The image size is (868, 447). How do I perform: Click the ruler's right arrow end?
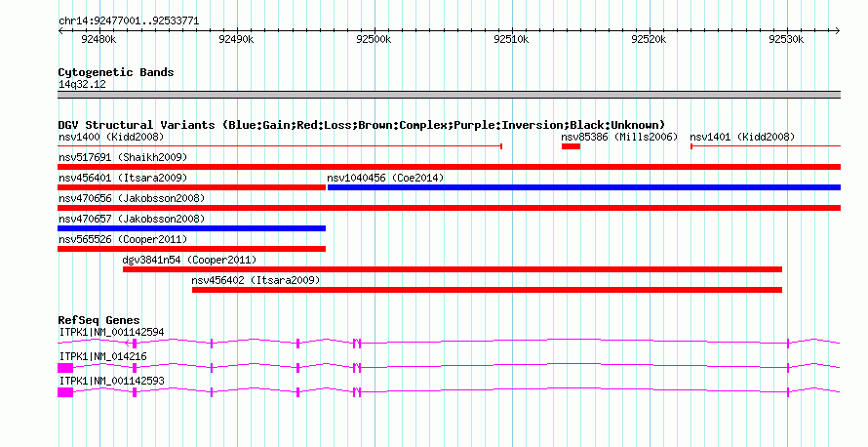point(838,31)
